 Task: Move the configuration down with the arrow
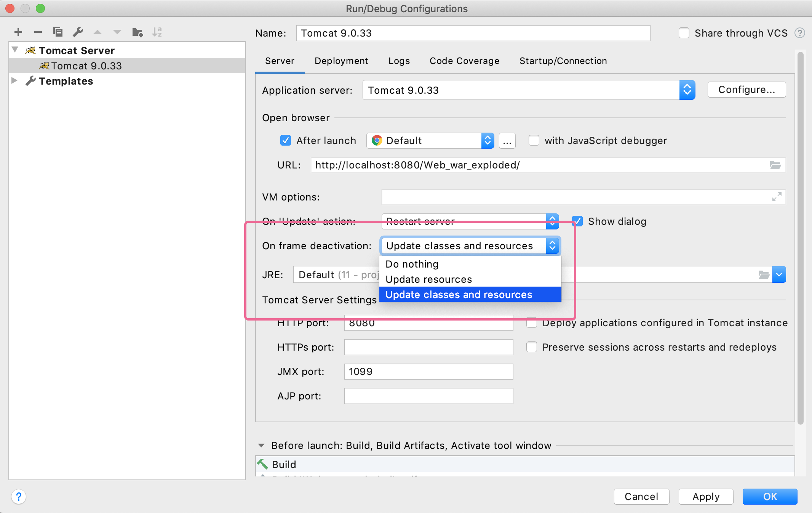point(117,32)
